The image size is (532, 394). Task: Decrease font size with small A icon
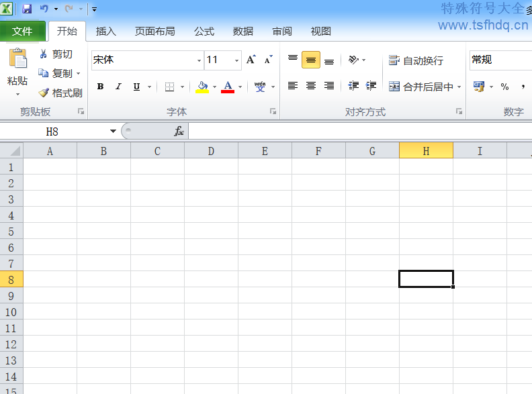(x=269, y=60)
